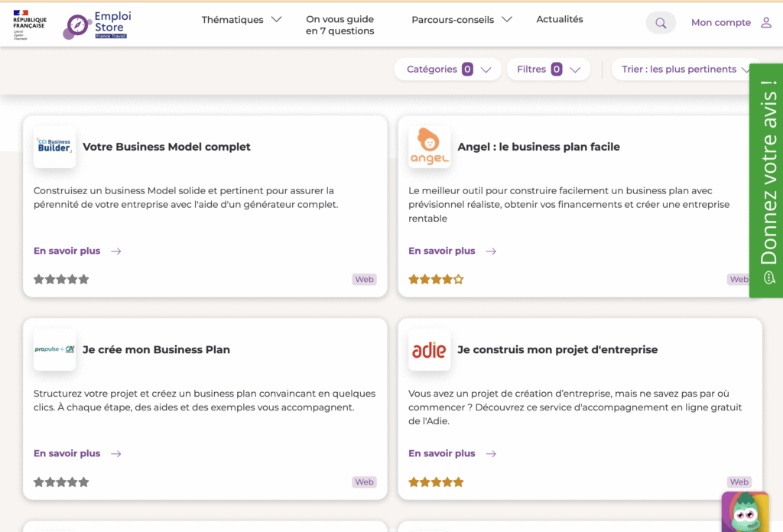Click the arrow icon beside Angel's En savoir plus
The height and width of the screenshot is (532, 783).
click(492, 251)
